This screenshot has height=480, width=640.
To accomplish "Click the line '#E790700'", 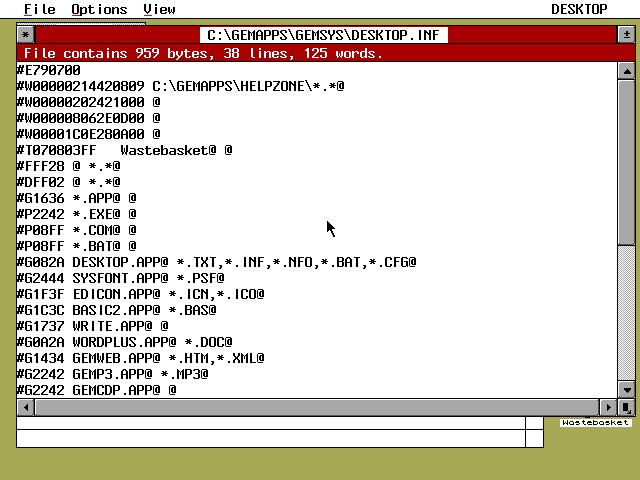I will [49, 70].
